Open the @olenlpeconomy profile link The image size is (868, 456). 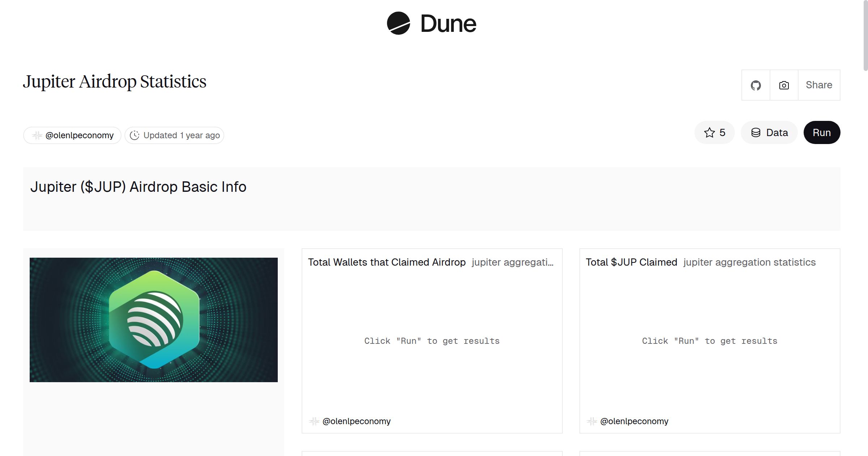(79, 135)
